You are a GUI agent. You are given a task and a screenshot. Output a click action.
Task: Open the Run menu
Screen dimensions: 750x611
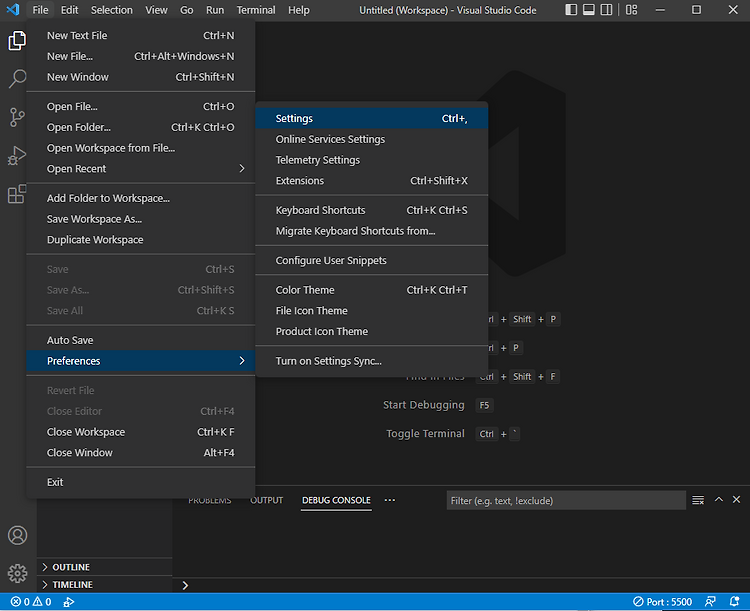[x=215, y=10]
